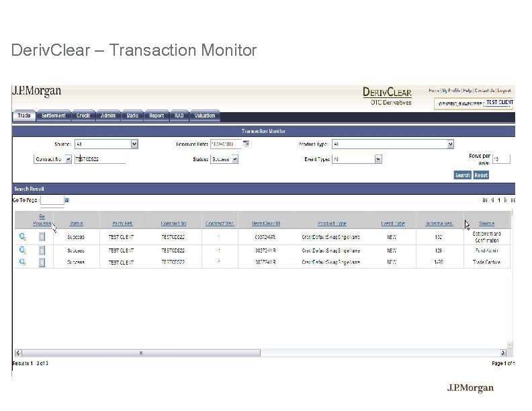The width and height of the screenshot is (532, 411).
Task: Reprocess the Settlement and Confirmation row
Action: point(42,236)
